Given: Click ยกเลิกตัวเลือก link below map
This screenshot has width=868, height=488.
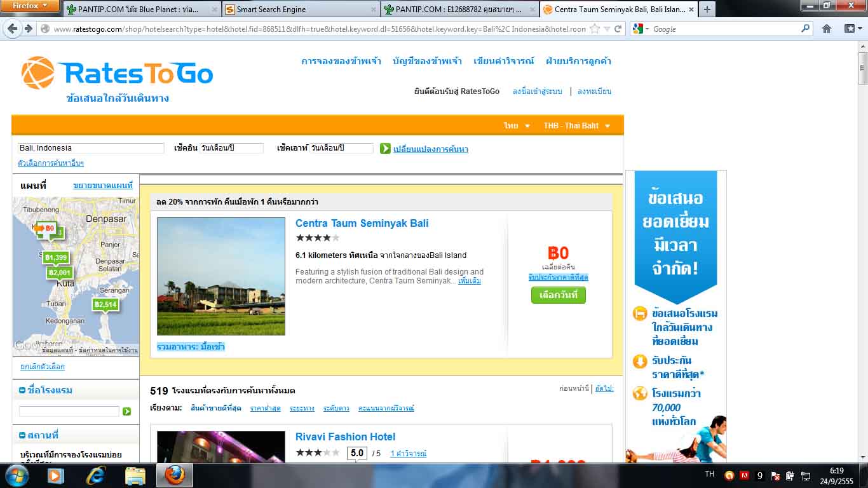Looking at the screenshot, I should 43,367.
